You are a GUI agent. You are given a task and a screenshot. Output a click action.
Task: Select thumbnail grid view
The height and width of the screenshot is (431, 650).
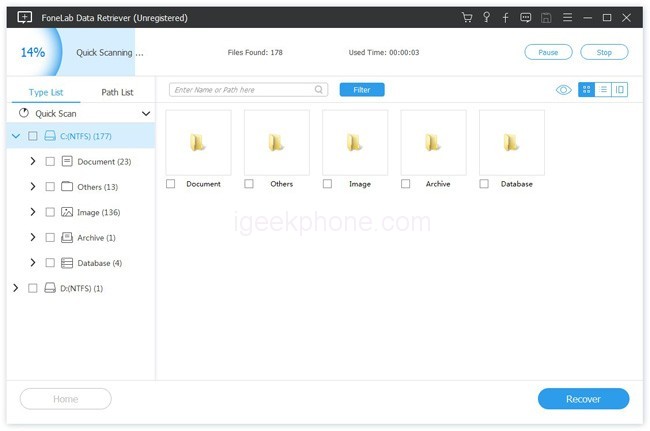point(587,90)
